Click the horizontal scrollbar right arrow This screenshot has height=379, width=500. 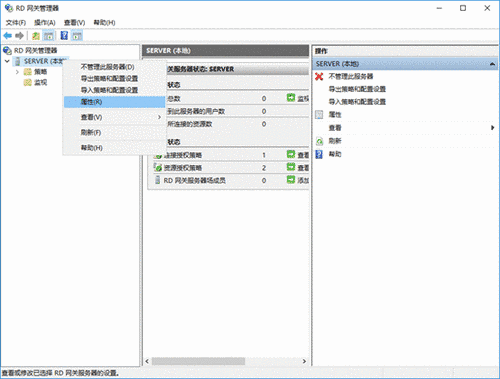[x=304, y=361]
